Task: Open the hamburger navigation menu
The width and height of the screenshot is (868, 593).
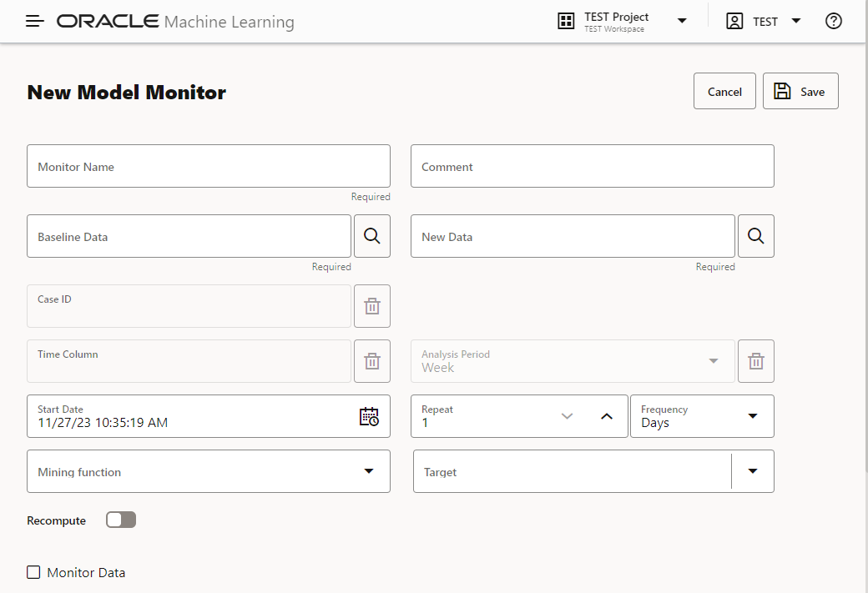Action: pyautogui.click(x=35, y=22)
